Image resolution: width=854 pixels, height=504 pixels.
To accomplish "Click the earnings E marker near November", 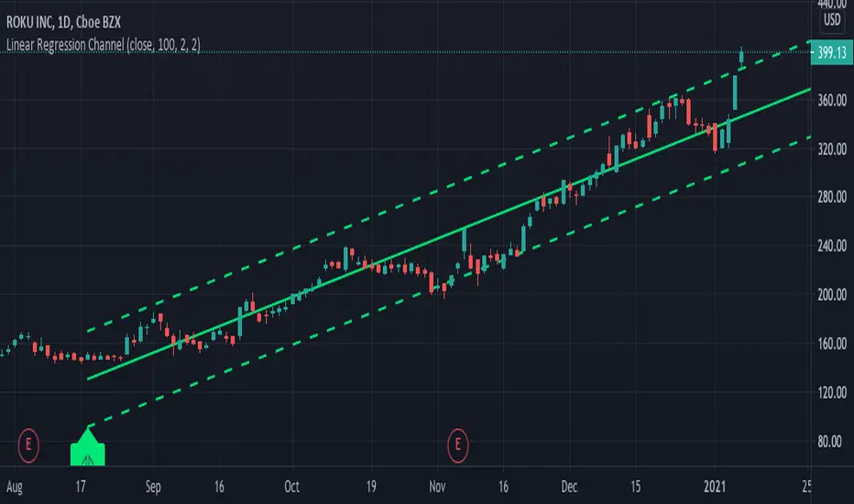I will (x=457, y=445).
